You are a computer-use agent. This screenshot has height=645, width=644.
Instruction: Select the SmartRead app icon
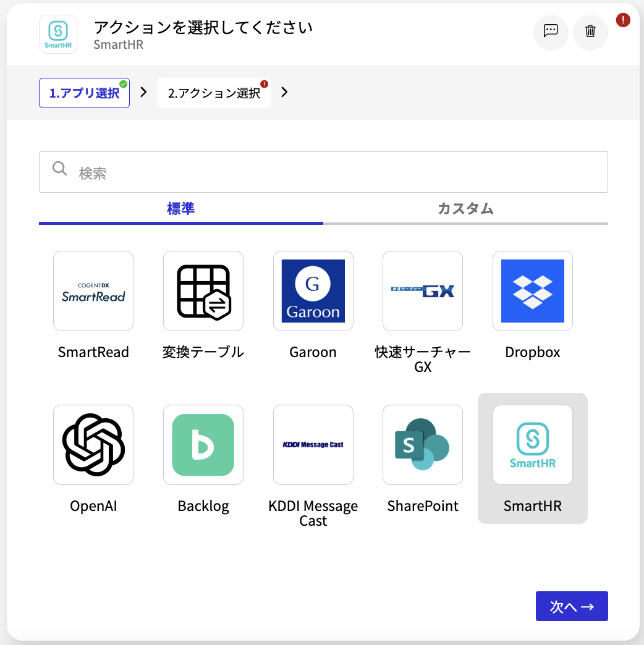point(93,291)
